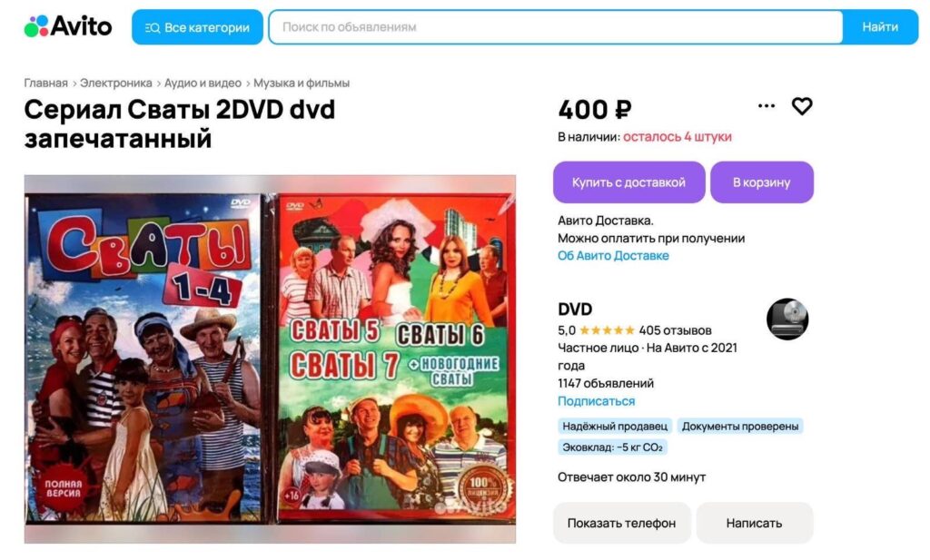
Task: Add item with В корзину button
Action: coord(762,182)
